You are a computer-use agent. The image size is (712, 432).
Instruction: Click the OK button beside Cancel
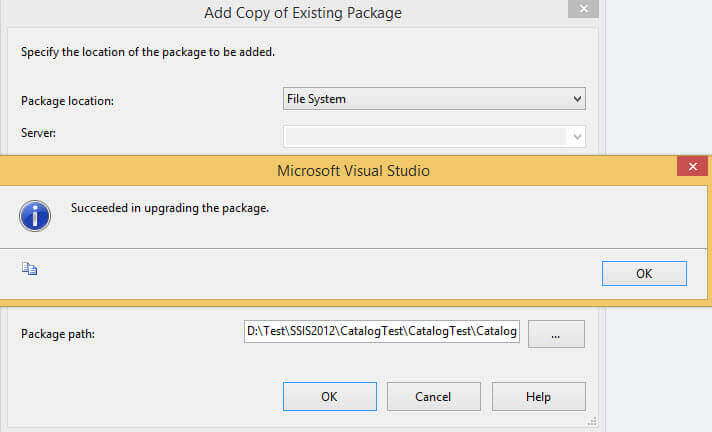329,396
